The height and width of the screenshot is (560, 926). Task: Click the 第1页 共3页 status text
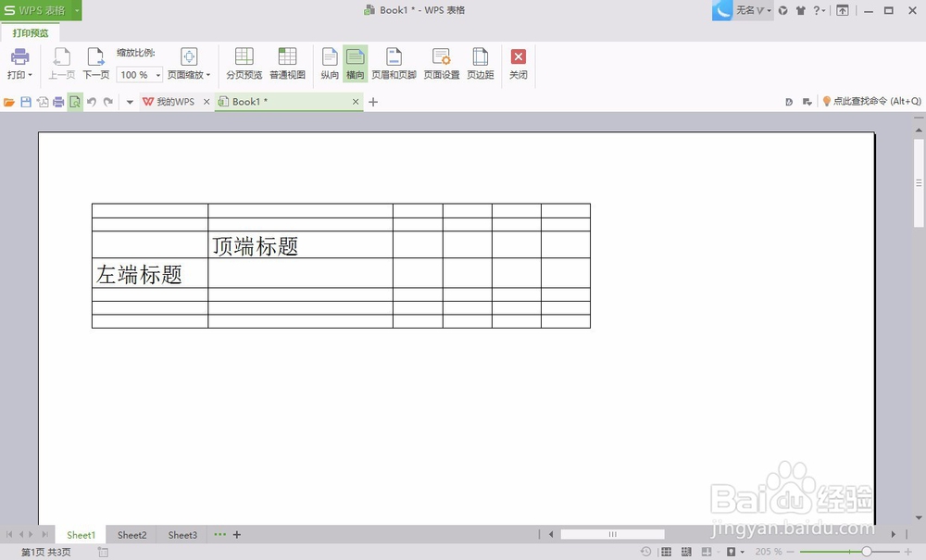click(46, 553)
